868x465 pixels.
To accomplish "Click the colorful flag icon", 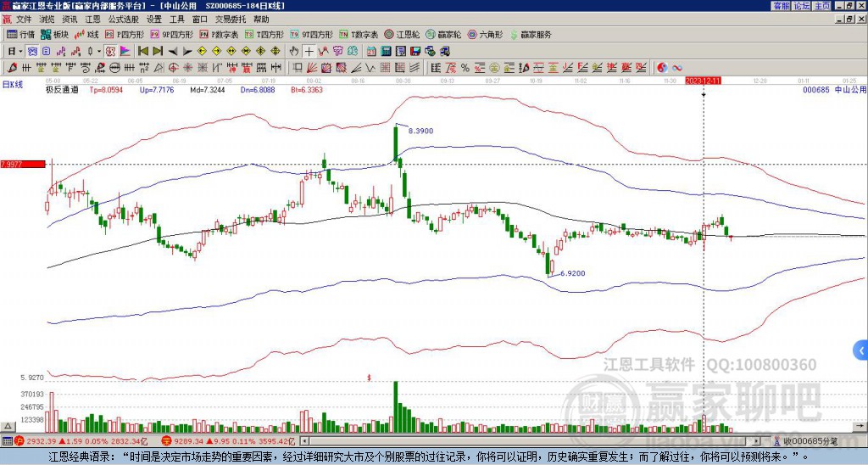I will (x=125, y=52).
